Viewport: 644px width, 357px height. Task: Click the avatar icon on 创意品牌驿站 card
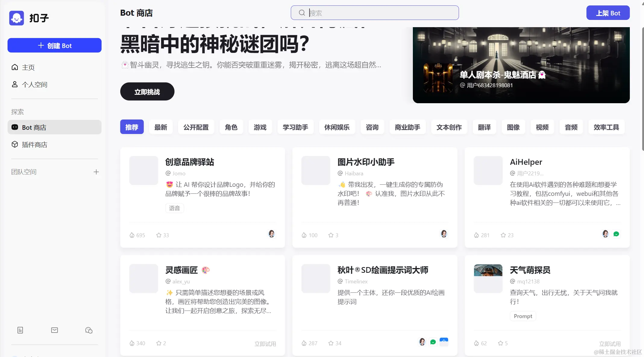click(x=272, y=234)
